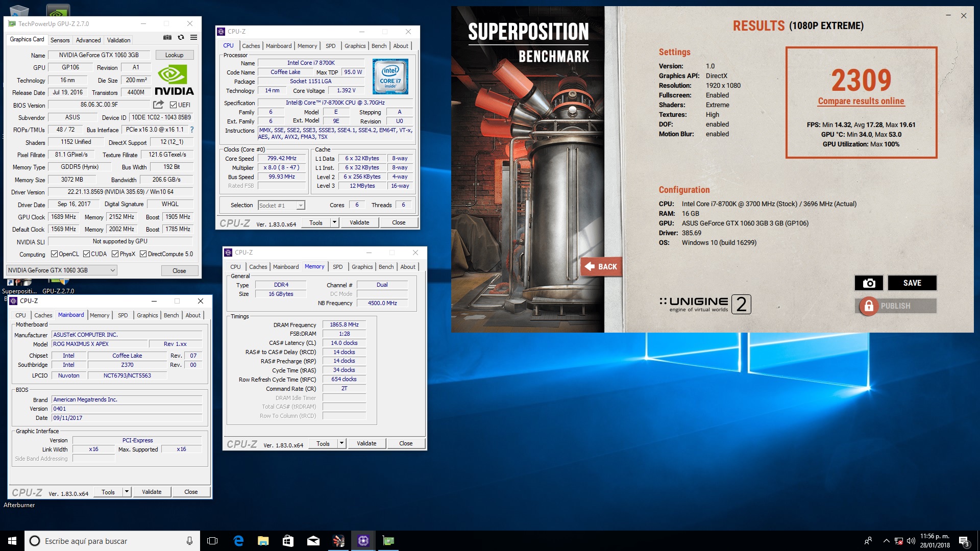Select Graphics tab in Mainboard CPU-Z window
Screen dimensions: 980x551
(148, 315)
